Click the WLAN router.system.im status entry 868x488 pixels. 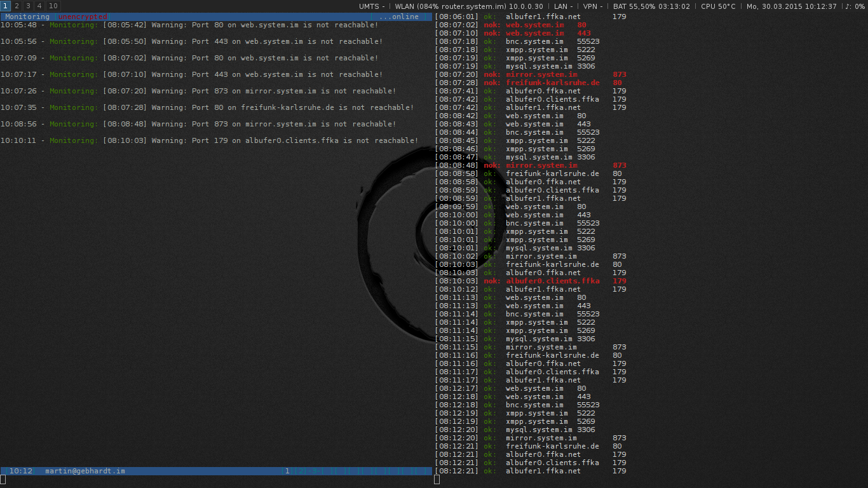coord(469,6)
